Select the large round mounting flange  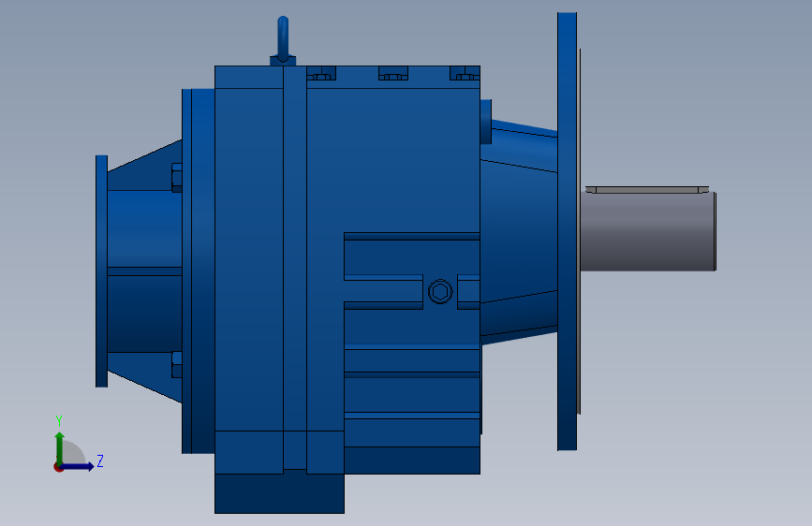pyautogui.click(x=567, y=231)
